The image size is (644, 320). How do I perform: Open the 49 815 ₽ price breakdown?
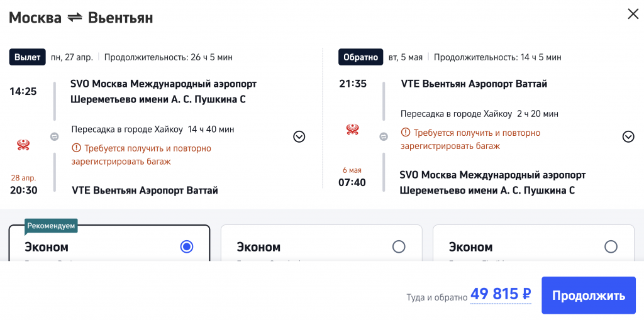click(501, 294)
